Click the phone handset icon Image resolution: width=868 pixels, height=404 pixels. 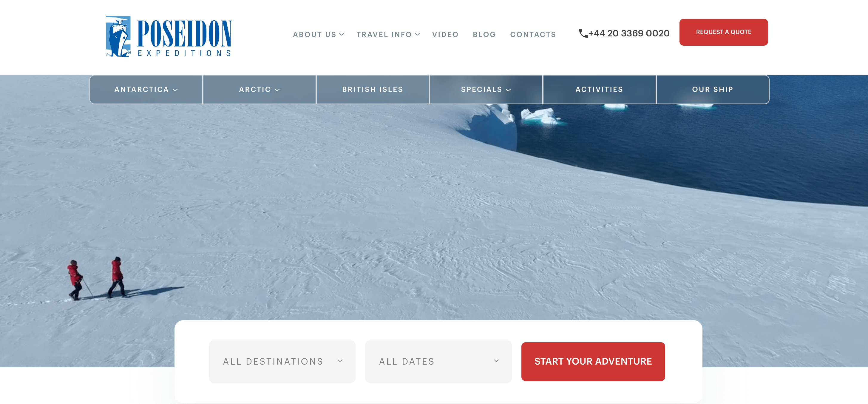(x=583, y=33)
